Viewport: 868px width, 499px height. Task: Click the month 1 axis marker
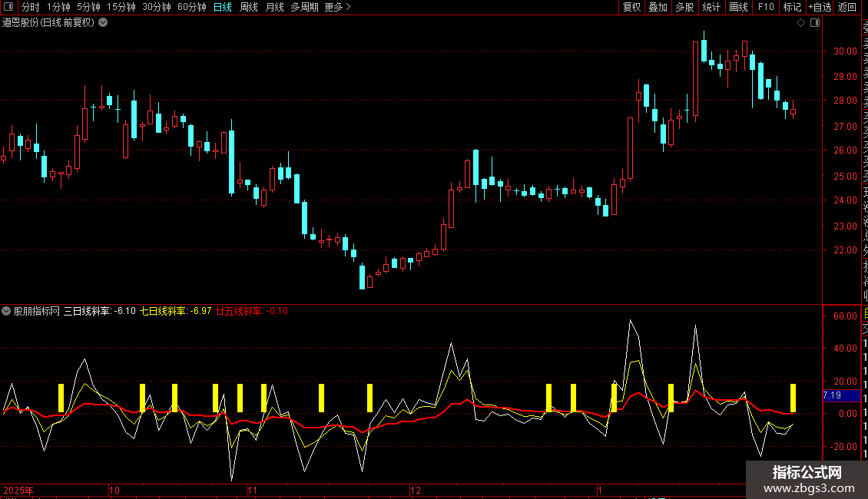pos(599,490)
